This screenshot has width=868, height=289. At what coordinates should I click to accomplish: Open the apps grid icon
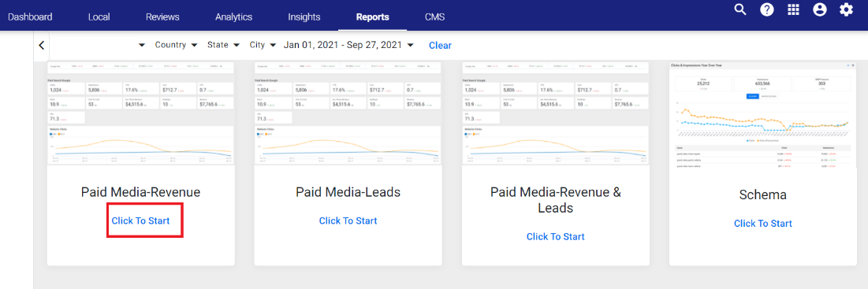click(793, 10)
